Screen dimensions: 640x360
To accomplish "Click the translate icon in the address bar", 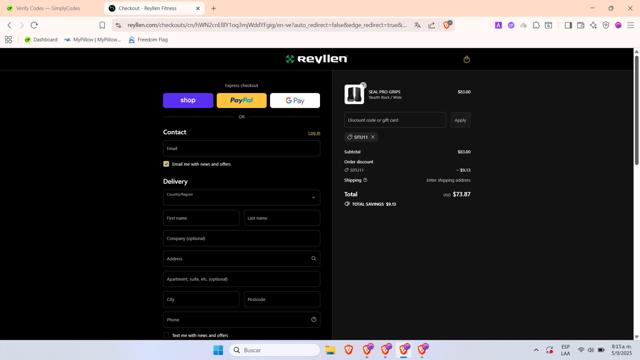I will pos(417,25).
